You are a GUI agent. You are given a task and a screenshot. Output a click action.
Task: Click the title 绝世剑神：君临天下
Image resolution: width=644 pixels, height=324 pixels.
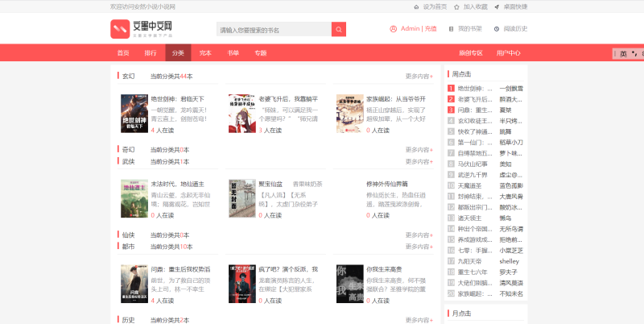[x=177, y=99]
